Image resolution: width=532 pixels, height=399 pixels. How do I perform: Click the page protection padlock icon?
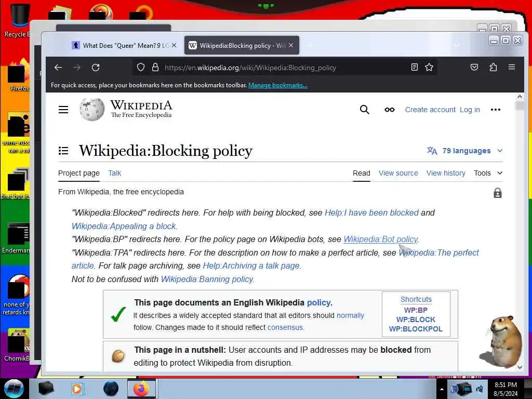(x=497, y=193)
